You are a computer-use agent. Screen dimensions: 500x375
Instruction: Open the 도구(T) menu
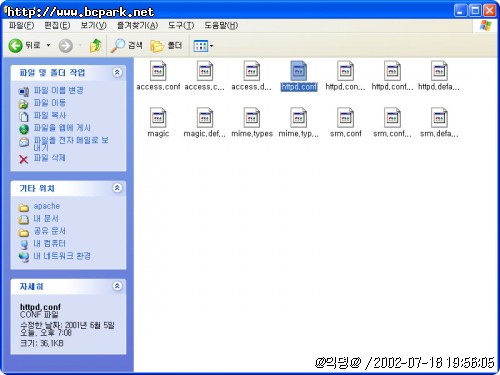[181, 25]
